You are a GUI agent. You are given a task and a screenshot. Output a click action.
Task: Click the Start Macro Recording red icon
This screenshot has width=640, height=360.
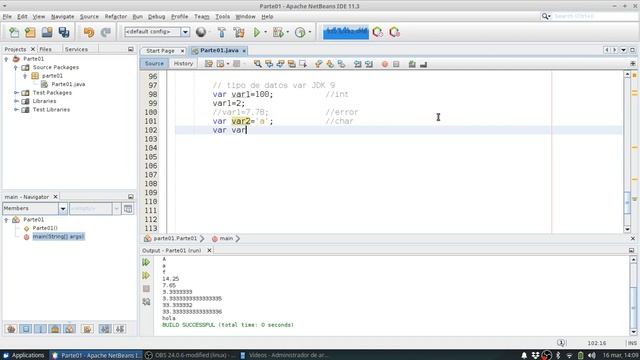(384, 64)
